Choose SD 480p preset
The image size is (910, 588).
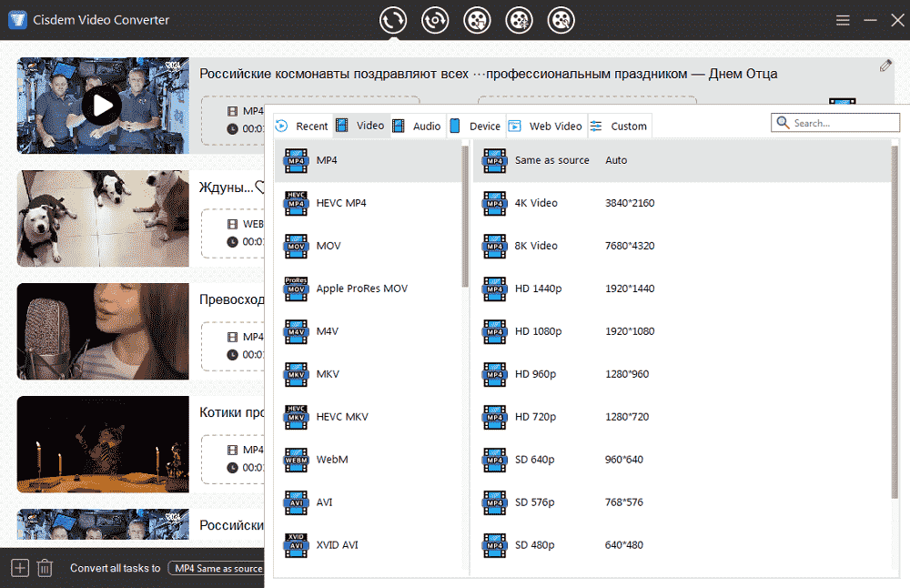click(682, 545)
